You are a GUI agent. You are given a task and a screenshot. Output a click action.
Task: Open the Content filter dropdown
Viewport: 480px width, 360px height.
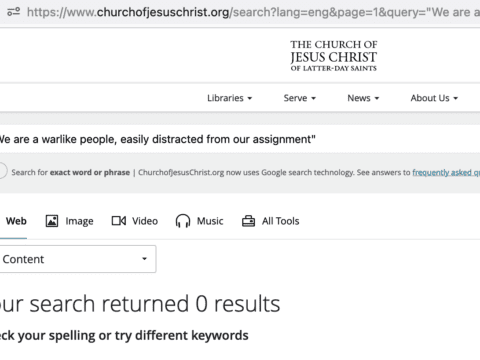click(x=78, y=259)
